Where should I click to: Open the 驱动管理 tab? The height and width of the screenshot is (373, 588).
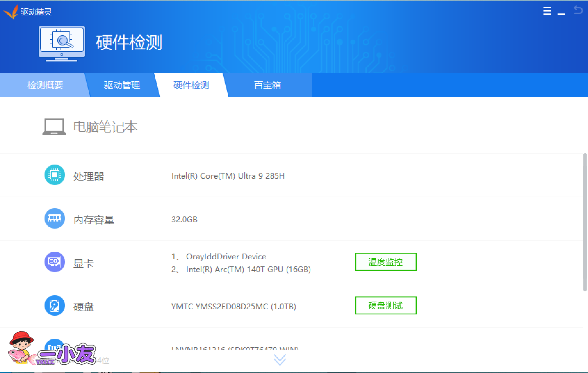coord(122,85)
